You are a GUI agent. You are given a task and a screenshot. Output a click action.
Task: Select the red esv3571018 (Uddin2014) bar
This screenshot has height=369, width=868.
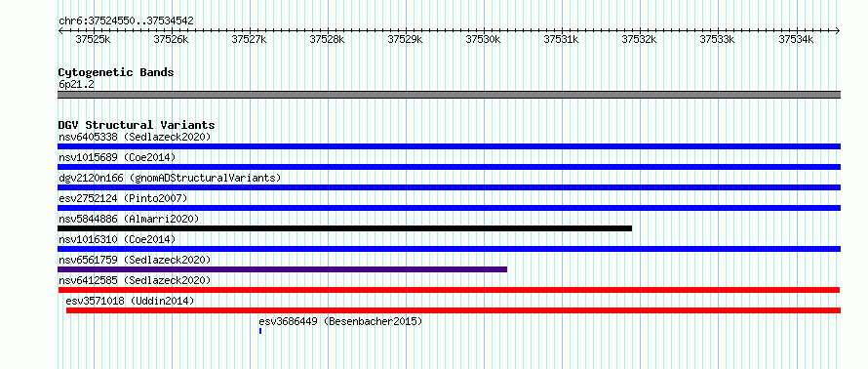click(x=454, y=310)
